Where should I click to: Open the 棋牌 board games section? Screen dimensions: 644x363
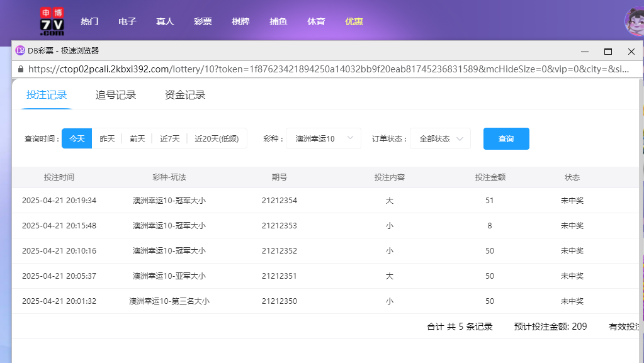pos(240,21)
